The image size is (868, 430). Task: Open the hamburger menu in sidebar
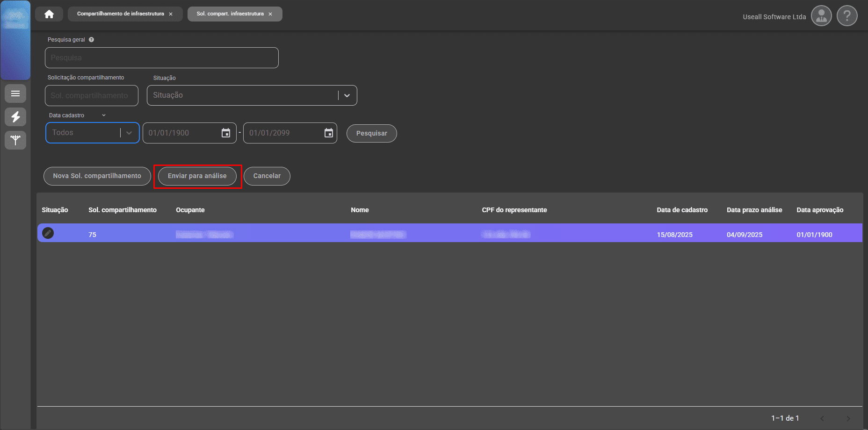(x=15, y=93)
